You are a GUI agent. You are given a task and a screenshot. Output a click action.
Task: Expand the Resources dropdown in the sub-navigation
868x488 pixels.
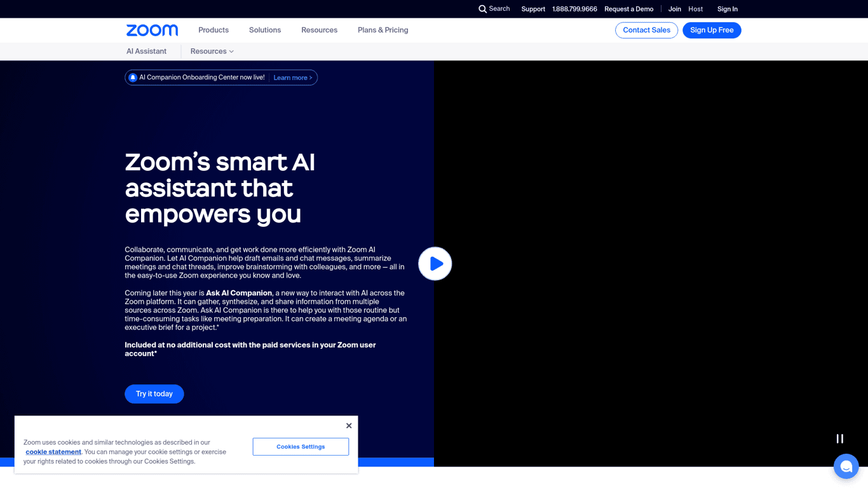[211, 51]
